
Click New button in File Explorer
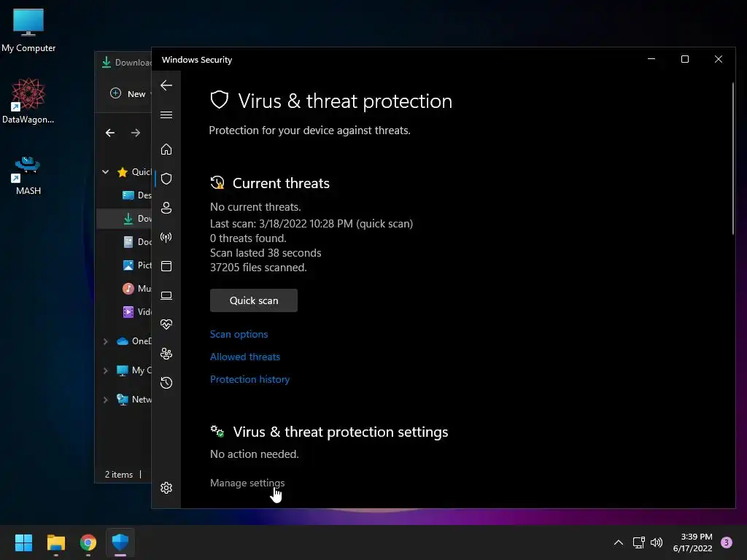tap(128, 94)
